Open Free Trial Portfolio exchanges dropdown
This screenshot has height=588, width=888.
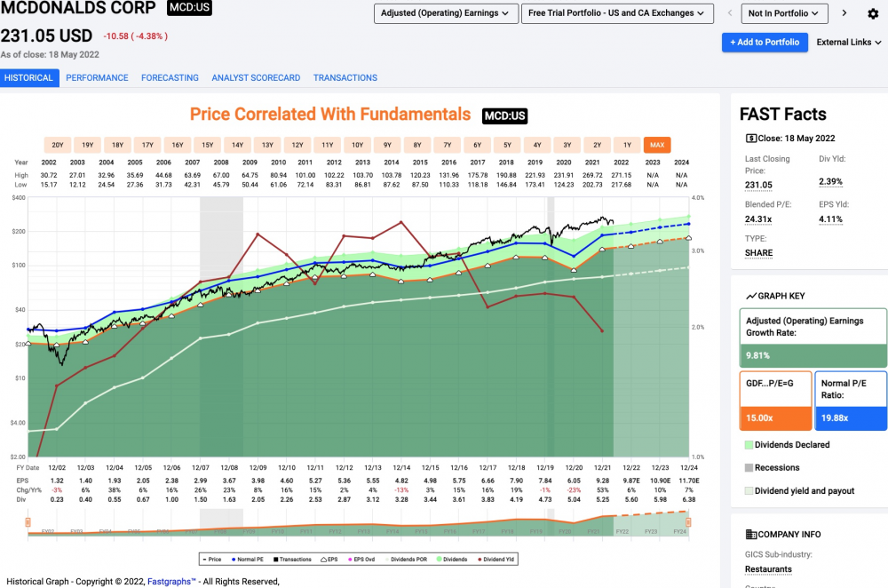point(617,13)
